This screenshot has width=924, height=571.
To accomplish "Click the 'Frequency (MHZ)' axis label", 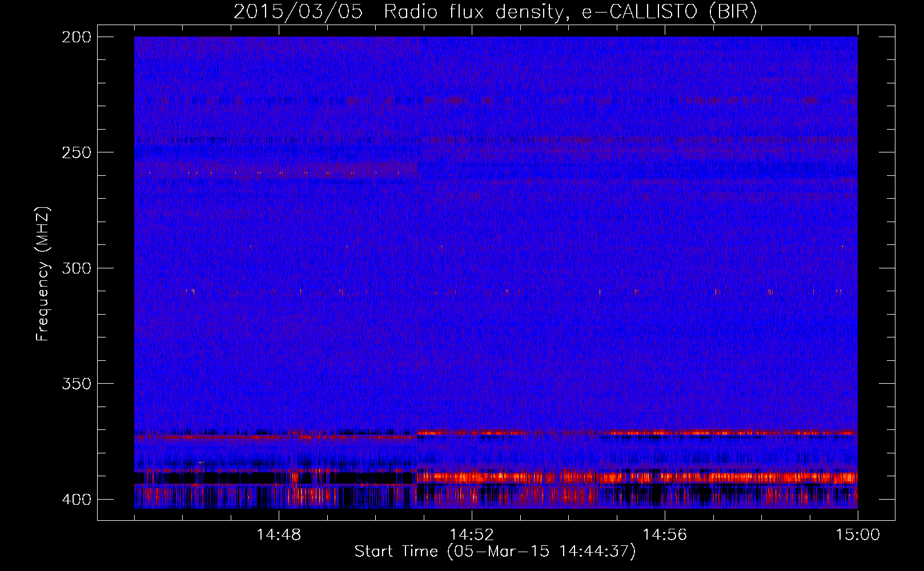I will pos(43,274).
